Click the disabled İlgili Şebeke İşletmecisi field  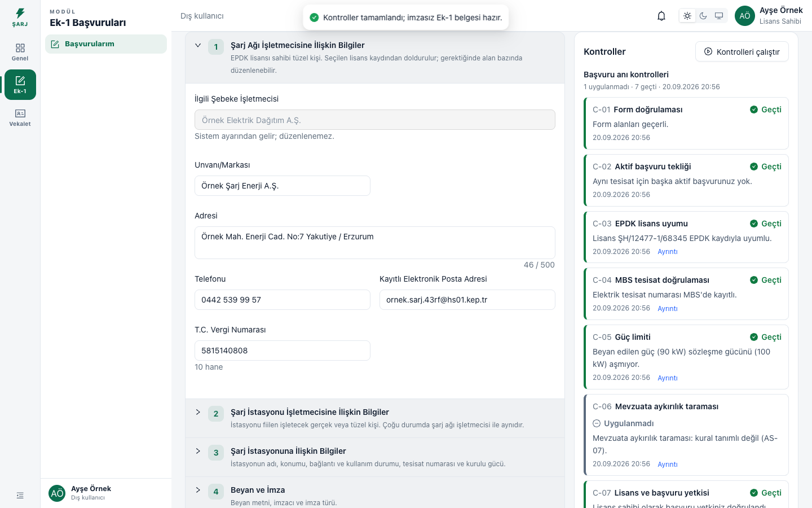tap(375, 120)
